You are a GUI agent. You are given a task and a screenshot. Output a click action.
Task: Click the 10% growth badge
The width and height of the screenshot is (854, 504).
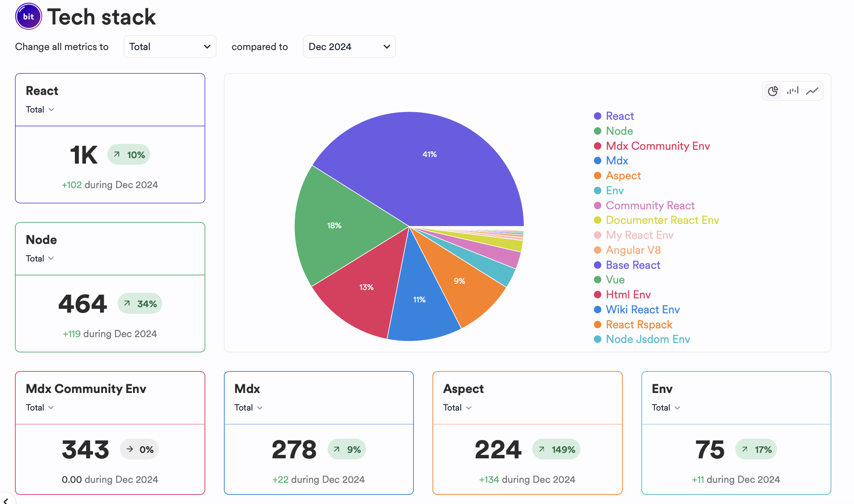[x=129, y=154]
